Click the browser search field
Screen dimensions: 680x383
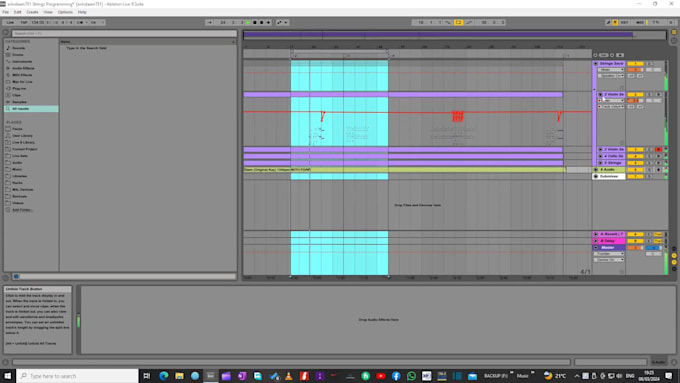pos(124,33)
